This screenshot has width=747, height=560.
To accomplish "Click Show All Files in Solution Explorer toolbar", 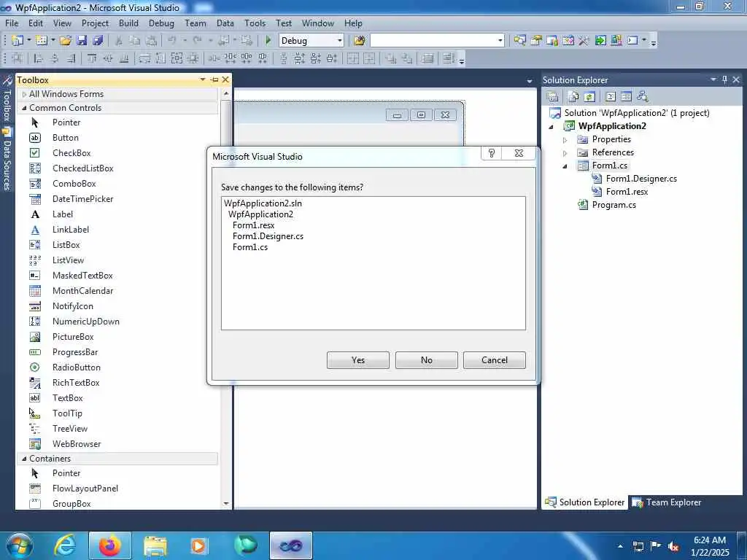I will click(573, 97).
